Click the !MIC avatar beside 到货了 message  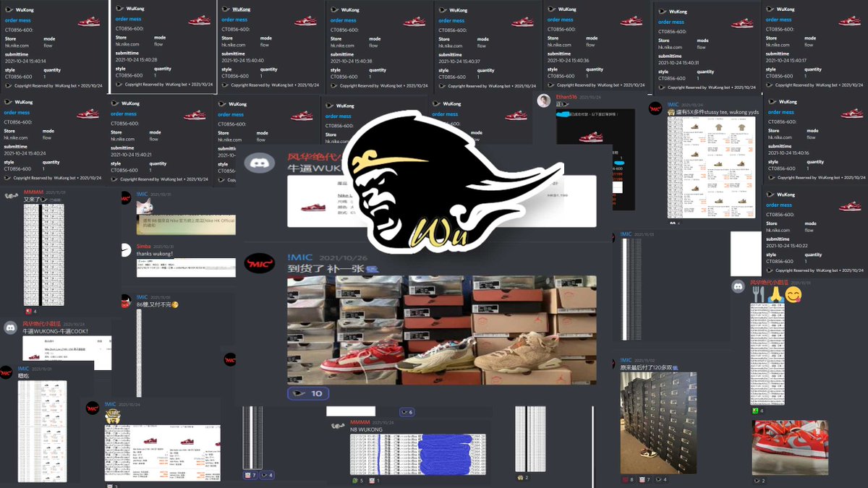tap(260, 264)
